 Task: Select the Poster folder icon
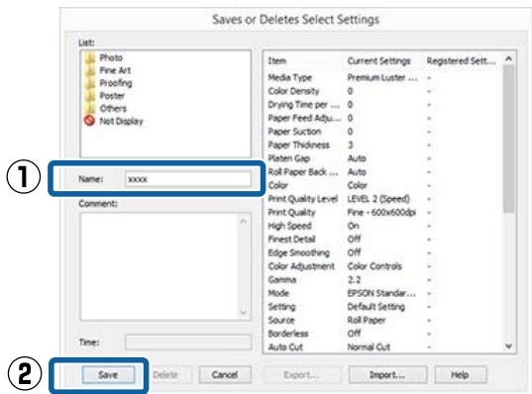point(90,96)
